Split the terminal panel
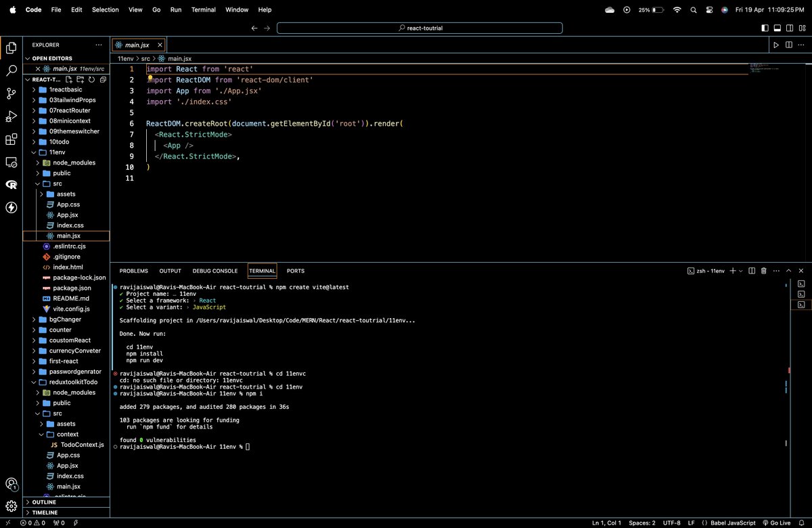The image size is (812, 528). (752, 271)
